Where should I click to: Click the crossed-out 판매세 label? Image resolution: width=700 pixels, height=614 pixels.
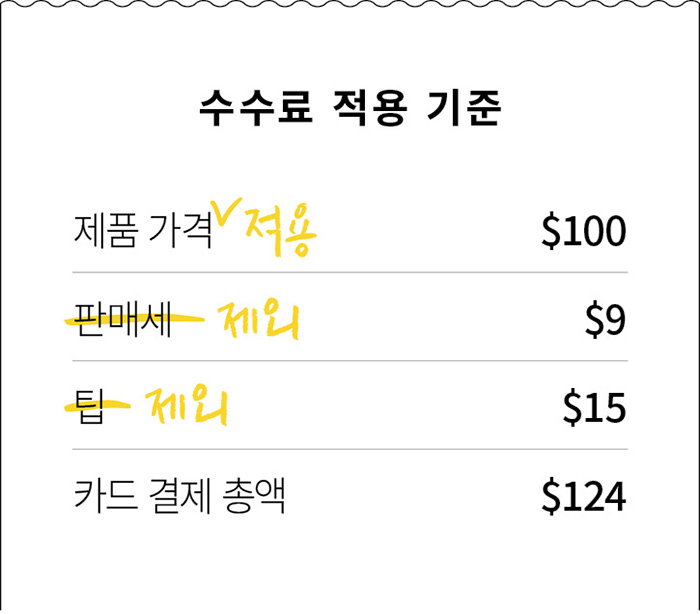pyautogui.click(x=121, y=321)
